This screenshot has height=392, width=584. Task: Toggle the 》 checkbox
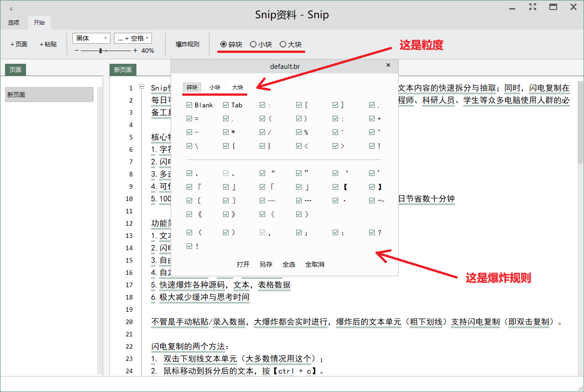(226, 214)
